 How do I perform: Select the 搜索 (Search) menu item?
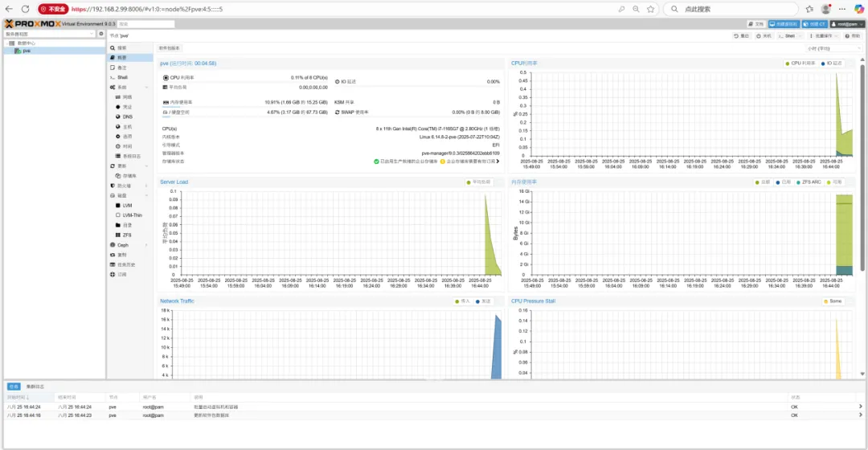coord(122,48)
